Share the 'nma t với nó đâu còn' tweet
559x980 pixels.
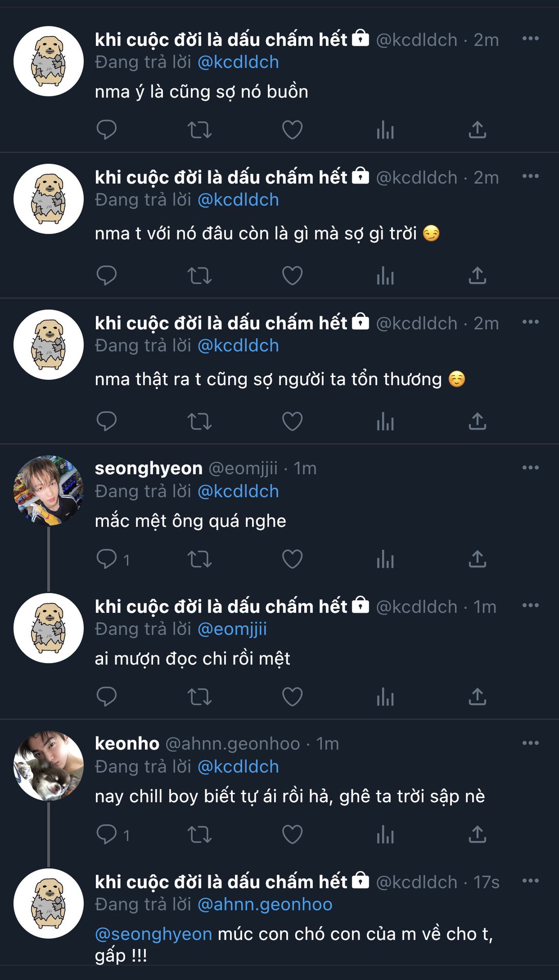click(477, 276)
